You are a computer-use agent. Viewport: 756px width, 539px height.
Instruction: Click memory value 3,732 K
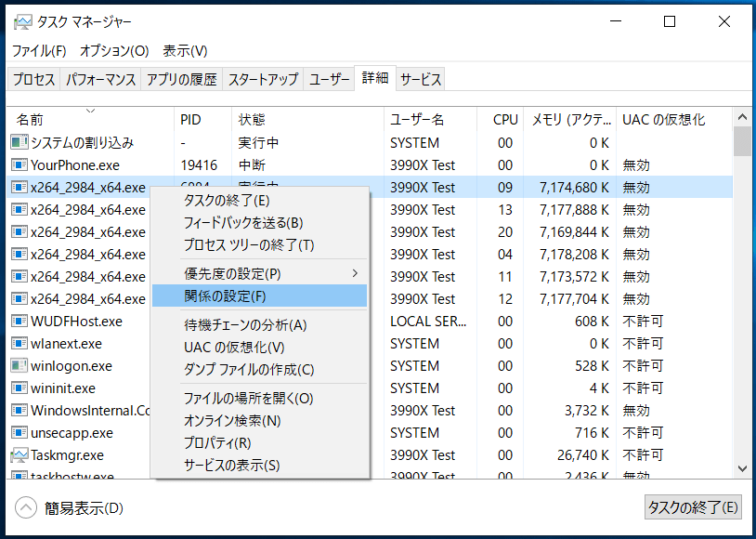click(587, 411)
